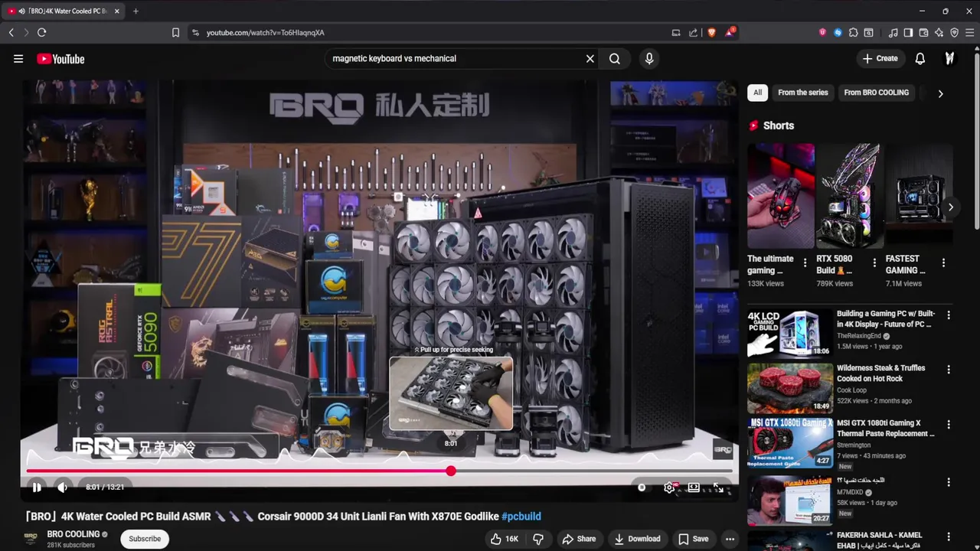Pause the video with the player pause button
This screenshot has width=980, height=551.
click(37, 487)
